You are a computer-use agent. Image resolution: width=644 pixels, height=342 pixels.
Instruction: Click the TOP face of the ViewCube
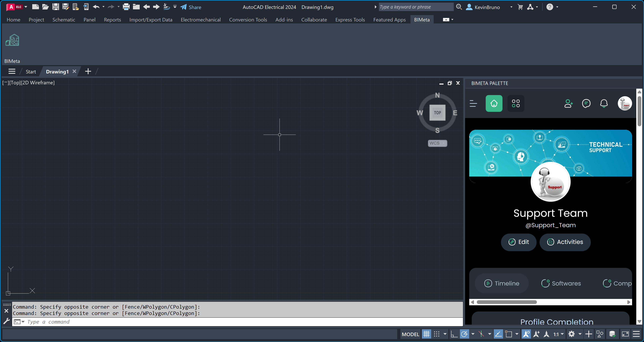(x=438, y=113)
